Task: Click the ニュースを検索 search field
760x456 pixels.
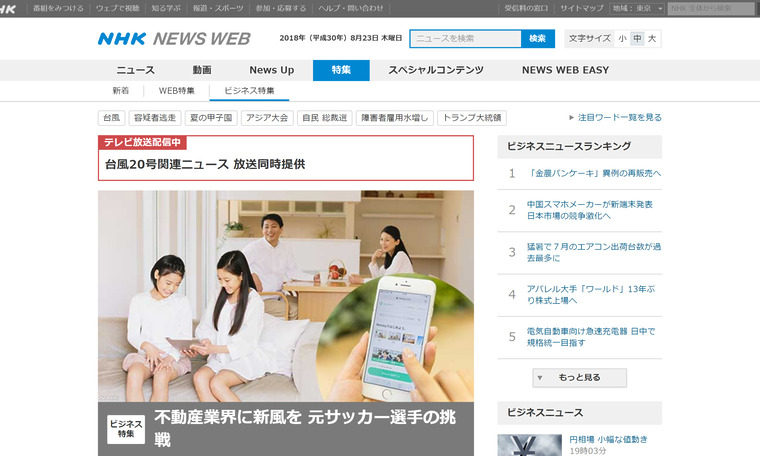Action: tap(465, 39)
